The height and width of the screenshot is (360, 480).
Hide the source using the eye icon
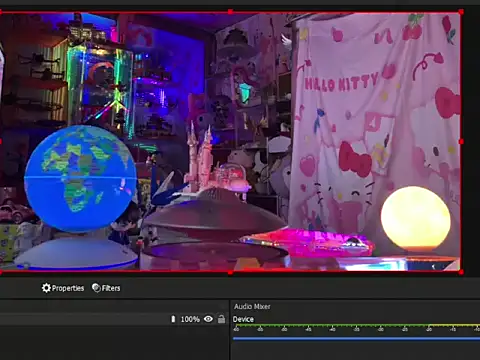coord(208,319)
